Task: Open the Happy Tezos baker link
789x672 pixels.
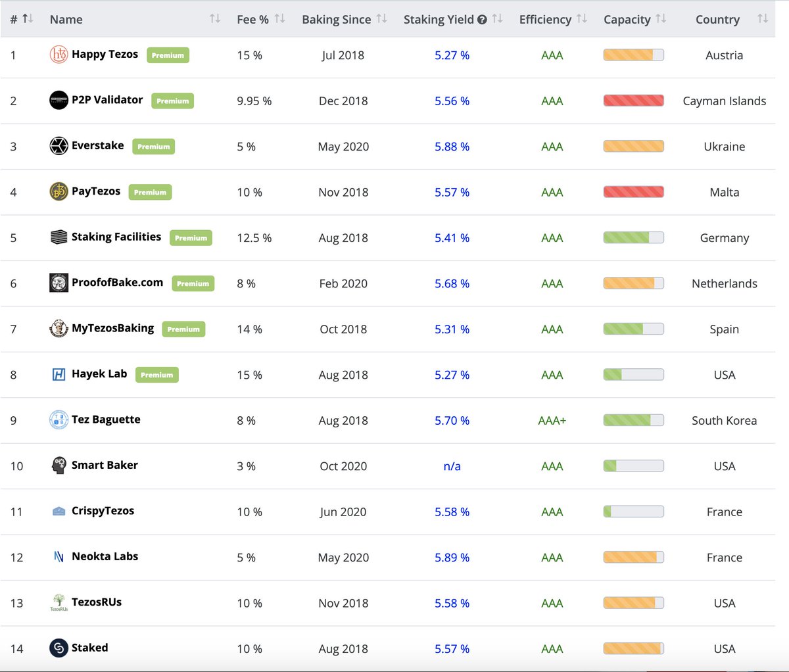Action: click(105, 55)
